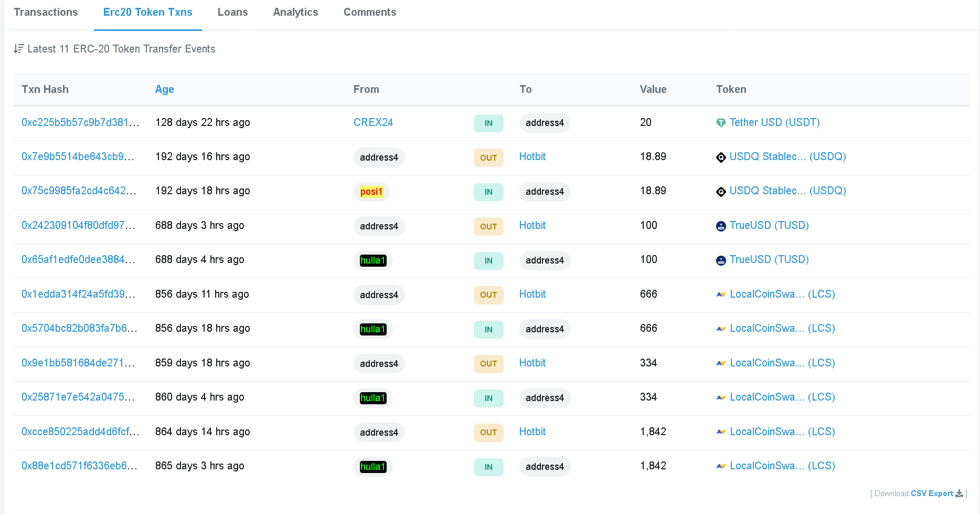
Task: Click hulla1 tag in the 688 days 4 hrs row
Action: coord(373,260)
